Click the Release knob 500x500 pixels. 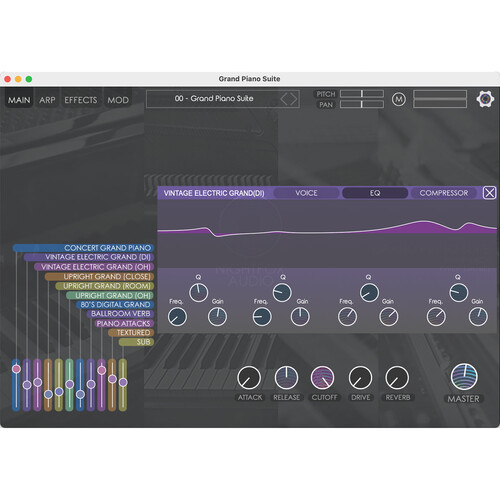click(x=286, y=378)
